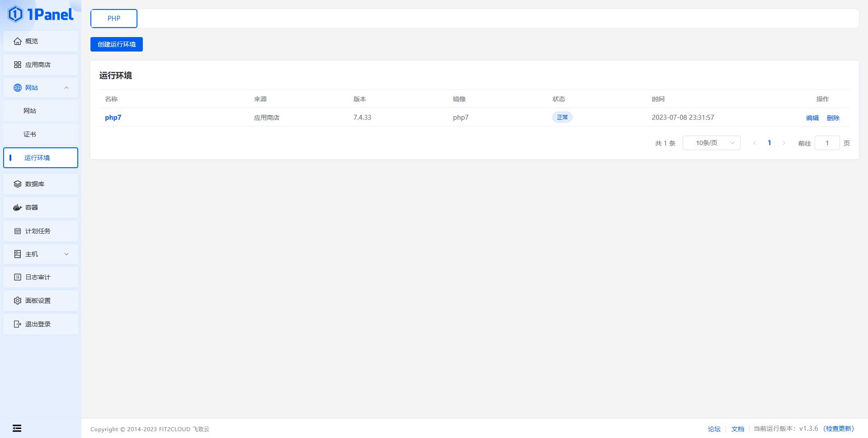Expand the 主机 submenu chevron
The height and width of the screenshot is (438, 868).
(66, 254)
